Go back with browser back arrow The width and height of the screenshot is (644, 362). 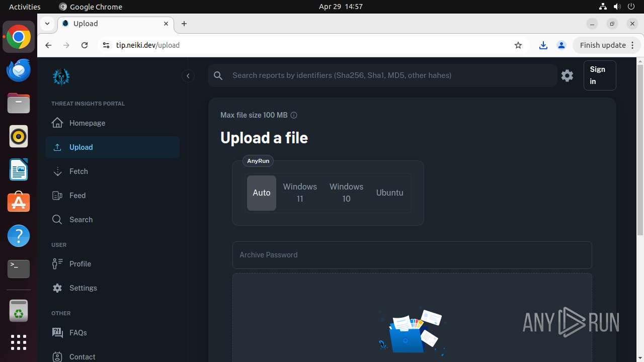pyautogui.click(x=48, y=45)
